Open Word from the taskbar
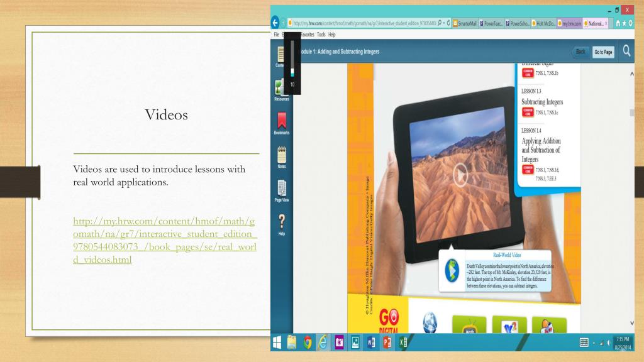The height and width of the screenshot is (362, 644). (371, 343)
